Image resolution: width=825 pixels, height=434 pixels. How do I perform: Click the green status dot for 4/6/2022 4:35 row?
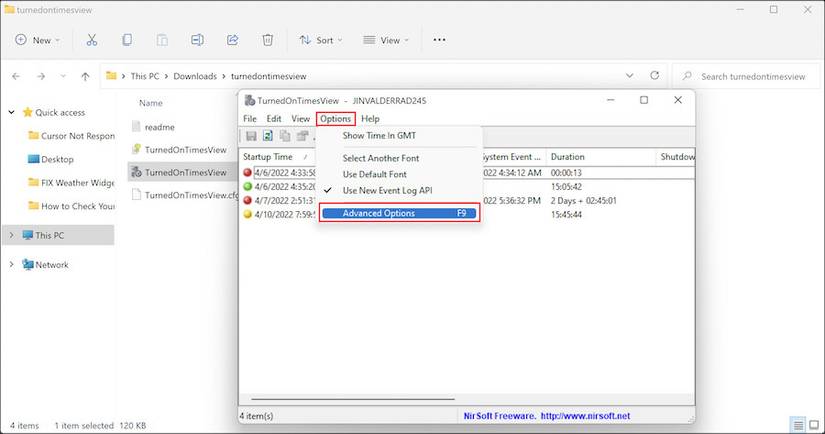point(247,186)
